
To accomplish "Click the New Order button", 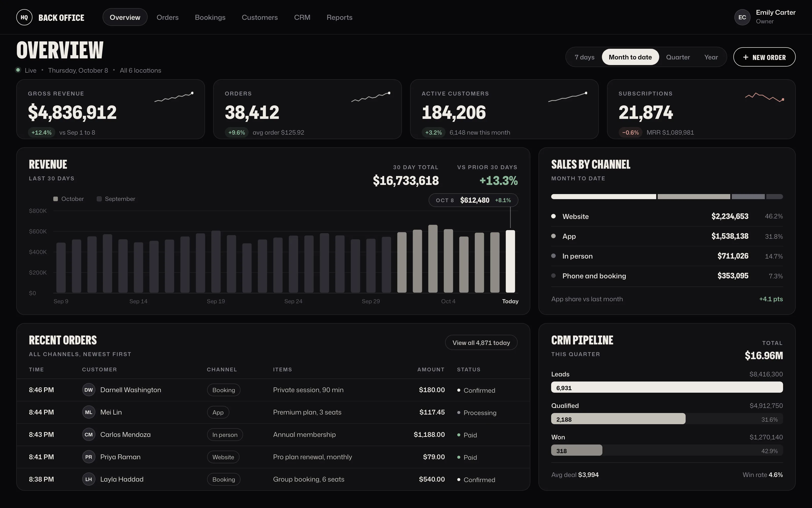I will 764,57.
